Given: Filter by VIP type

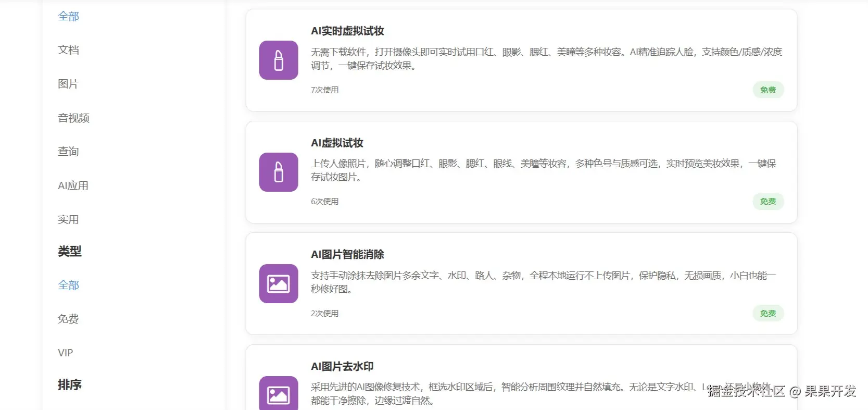Looking at the screenshot, I should pyautogui.click(x=66, y=353).
